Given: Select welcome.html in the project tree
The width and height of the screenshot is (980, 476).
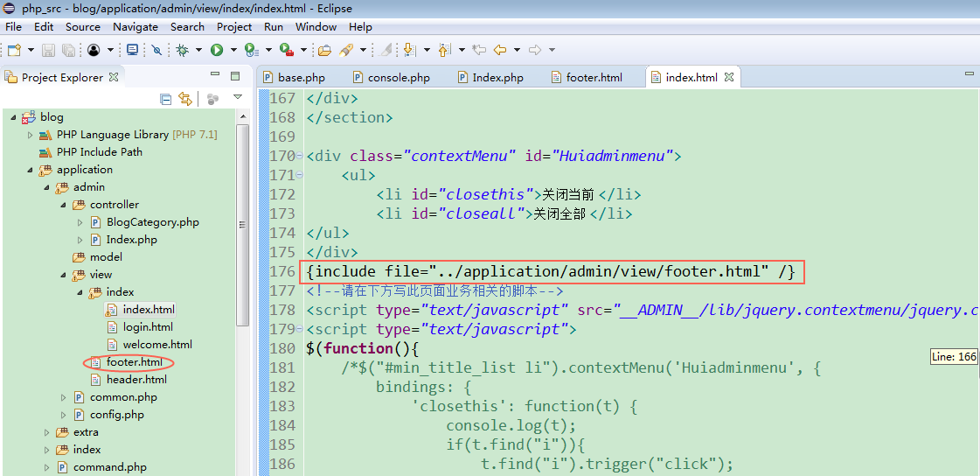Looking at the screenshot, I should click(157, 345).
